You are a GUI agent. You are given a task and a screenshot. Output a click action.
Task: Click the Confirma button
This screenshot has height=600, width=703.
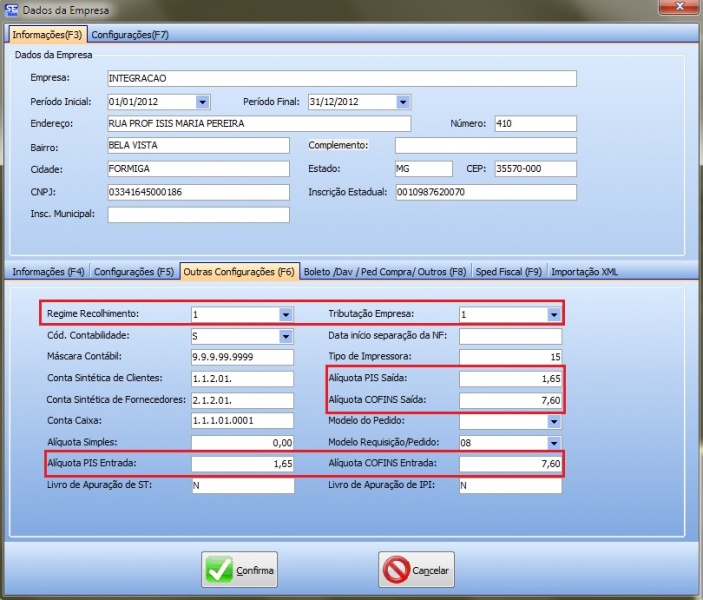coord(240,570)
